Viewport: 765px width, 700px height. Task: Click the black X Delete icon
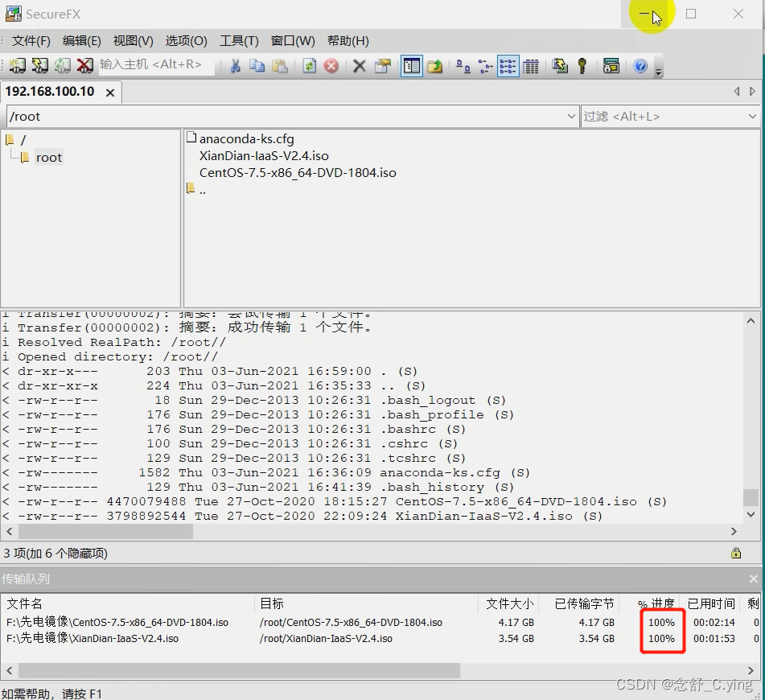[x=359, y=65]
